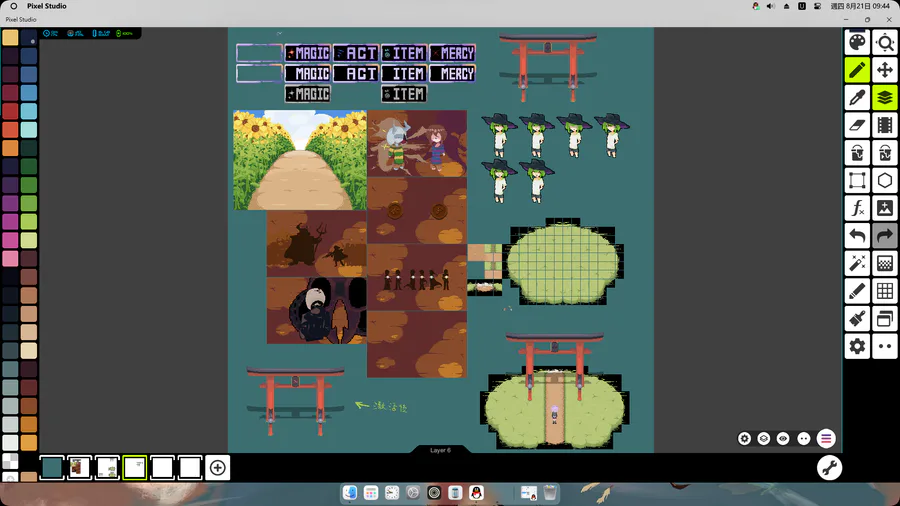Select the dithering pattern tool
900x506 pixels.
(885, 263)
